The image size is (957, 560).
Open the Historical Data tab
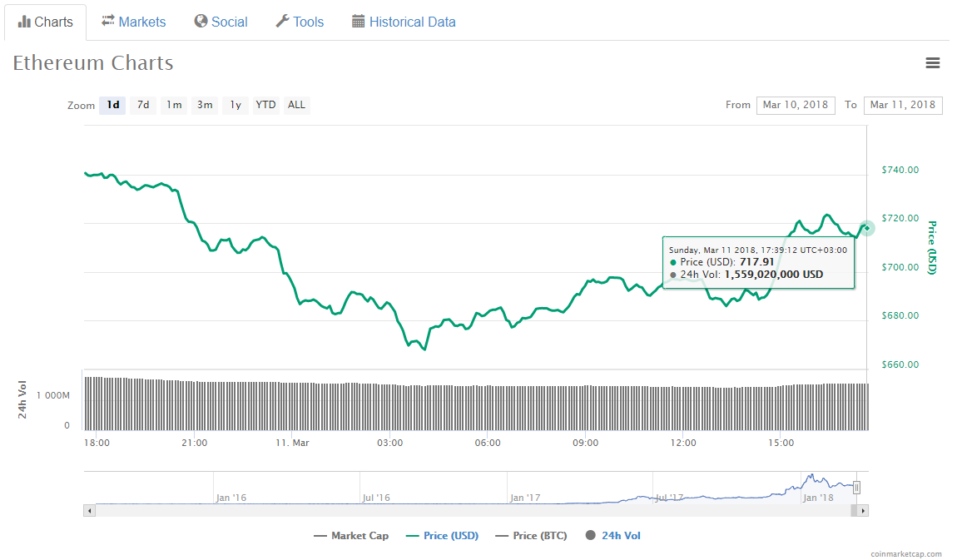tap(404, 22)
